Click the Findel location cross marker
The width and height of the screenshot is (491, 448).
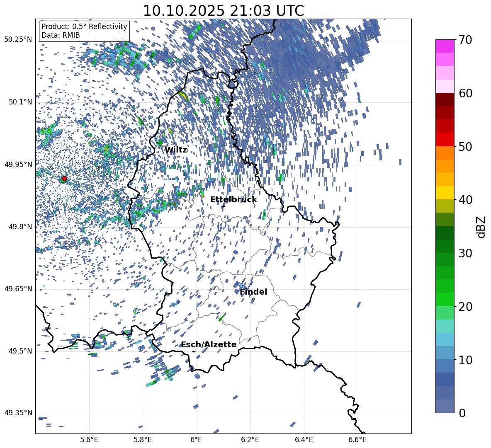pyautogui.click(x=253, y=299)
